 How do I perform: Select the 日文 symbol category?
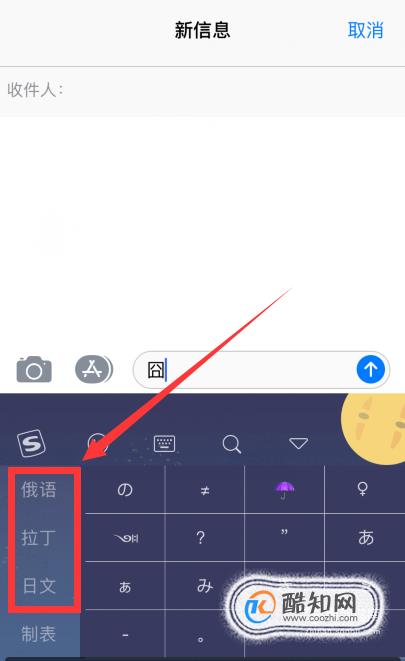(39, 586)
